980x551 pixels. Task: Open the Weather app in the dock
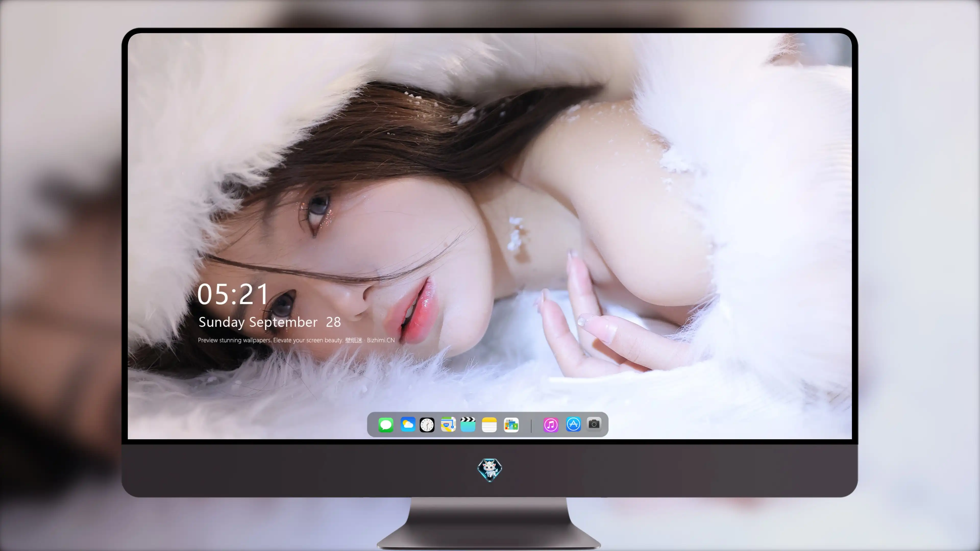pyautogui.click(x=408, y=424)
